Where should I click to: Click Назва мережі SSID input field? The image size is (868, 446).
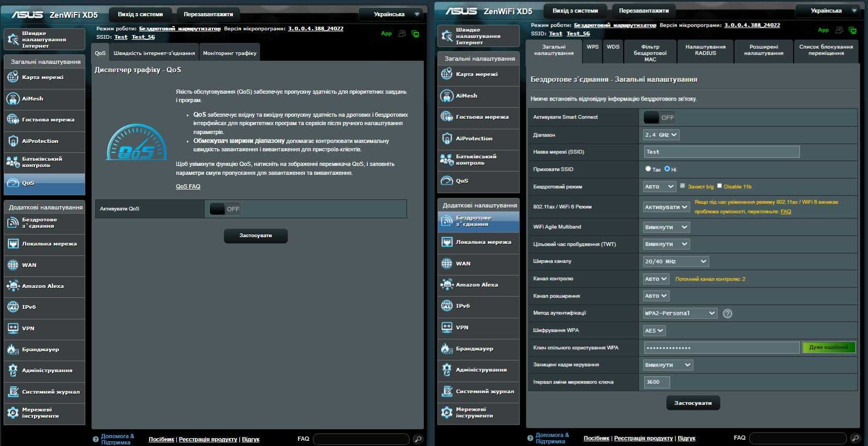(722, 152)
